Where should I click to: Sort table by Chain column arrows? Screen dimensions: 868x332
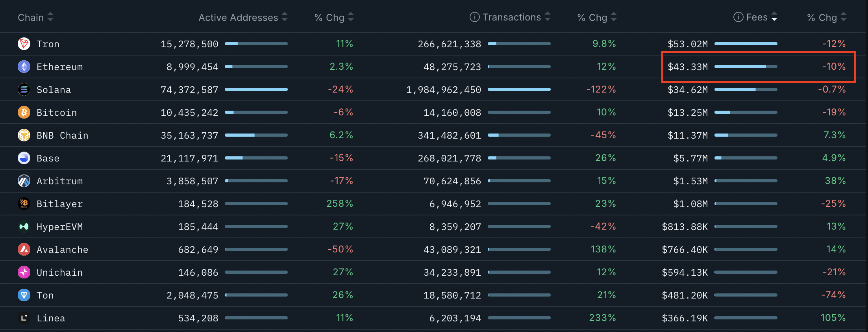point(50,17)
